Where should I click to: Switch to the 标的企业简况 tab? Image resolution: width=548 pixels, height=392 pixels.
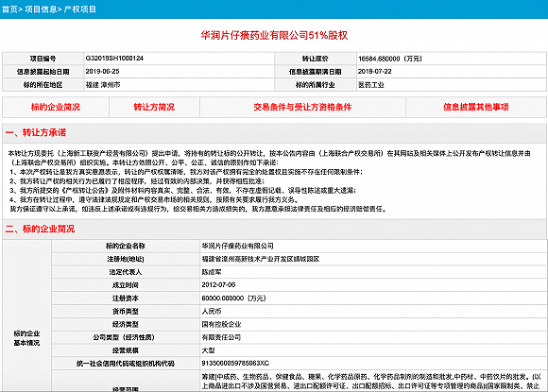[56, 107]
